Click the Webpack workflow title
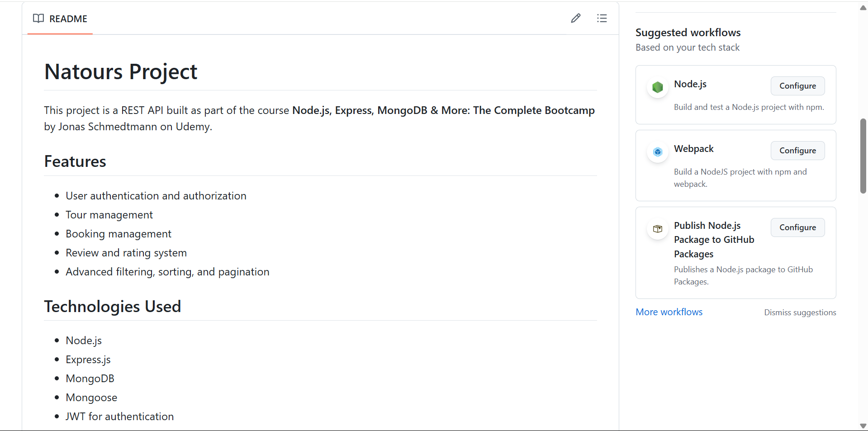This screenshot has width=868, height=431. point(693,149)
